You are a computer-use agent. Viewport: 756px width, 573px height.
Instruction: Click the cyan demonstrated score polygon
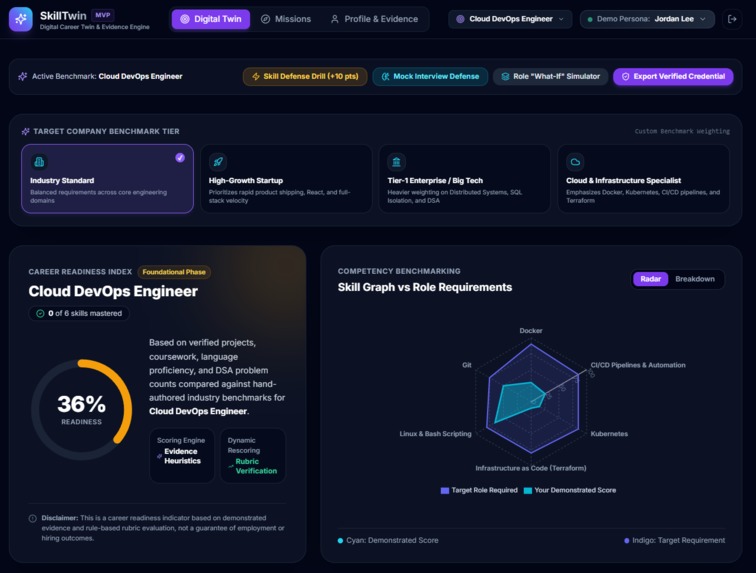click(518, 399)
